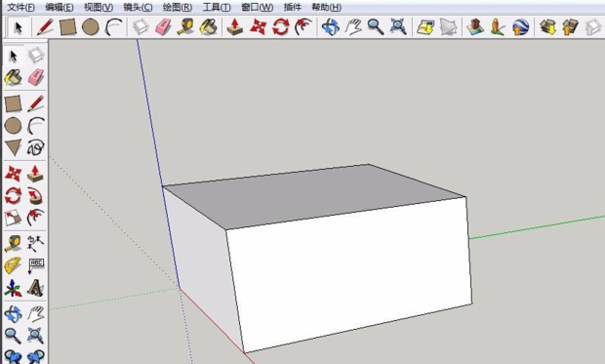Select the Polygon tool in left panel
The image size is (605, 364).
[x=13, y=147]
